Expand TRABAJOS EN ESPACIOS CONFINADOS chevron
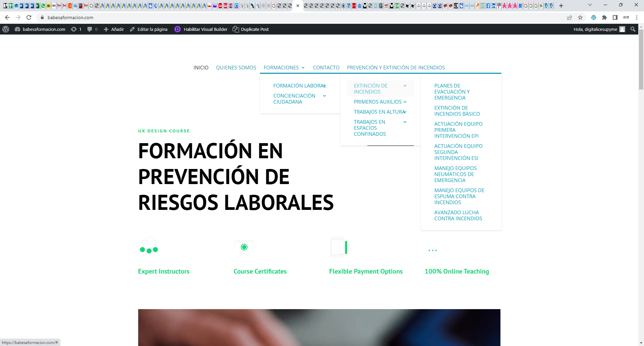The height and width of the screenshot is (346, 644). (x=405, y=122)
